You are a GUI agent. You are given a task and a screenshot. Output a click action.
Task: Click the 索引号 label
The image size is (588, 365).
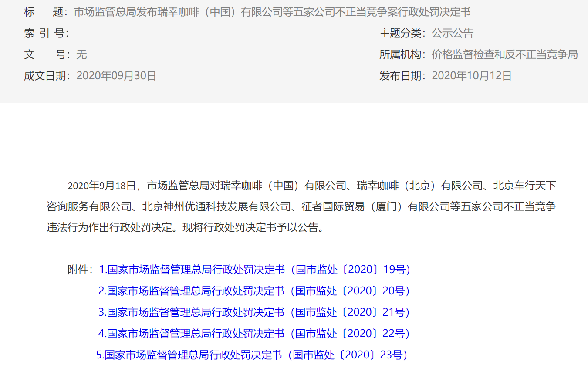coord(46,33)
